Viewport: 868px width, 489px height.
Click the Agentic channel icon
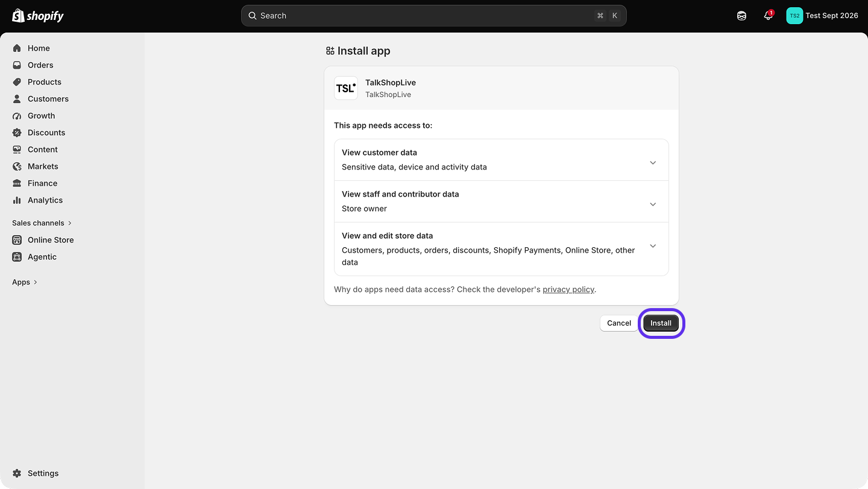pyautogui.click(x=17, y=257)
